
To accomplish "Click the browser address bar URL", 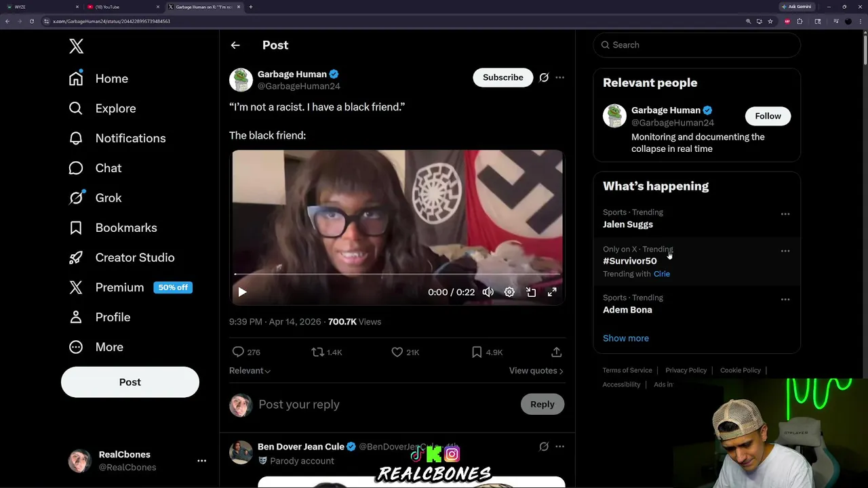I will (x=111, y=21).
